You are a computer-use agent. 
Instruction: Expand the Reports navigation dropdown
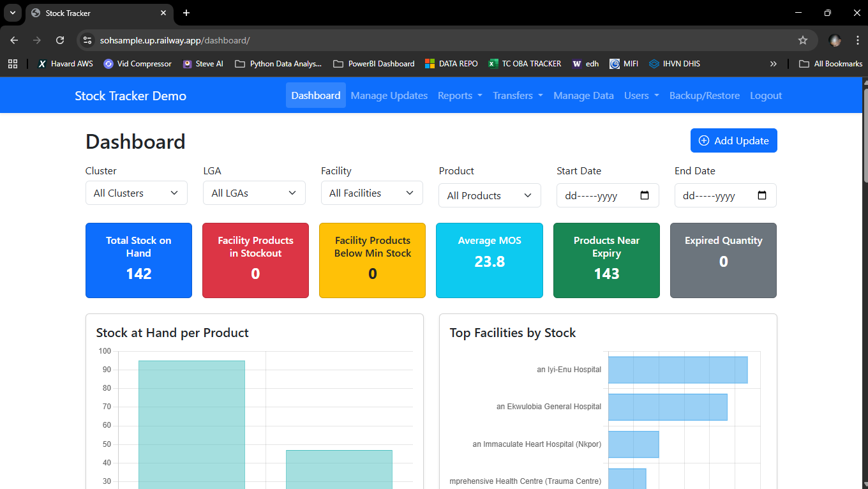tap(460, 95)
